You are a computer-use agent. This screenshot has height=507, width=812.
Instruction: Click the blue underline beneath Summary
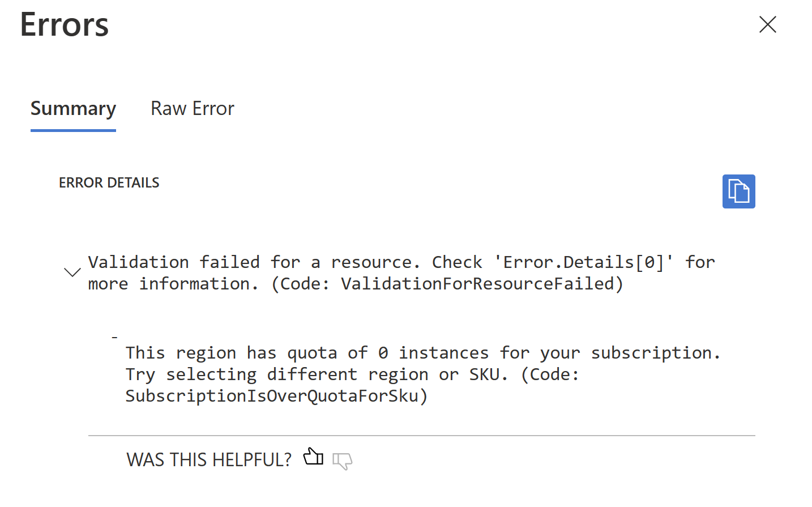73,130
